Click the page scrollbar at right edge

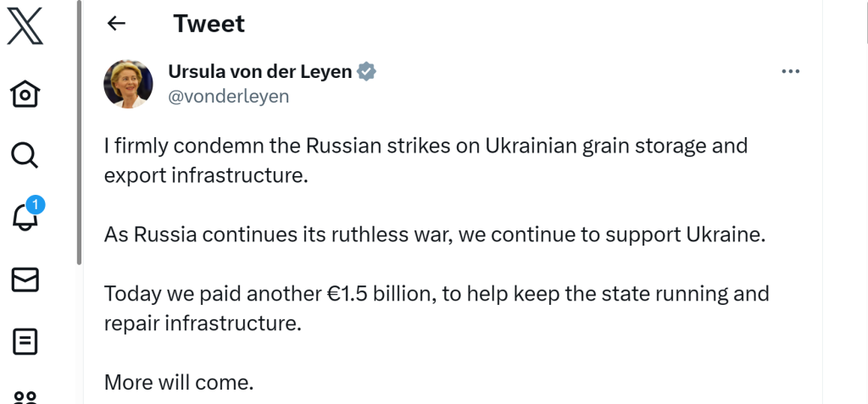click(x=865, y=22)
